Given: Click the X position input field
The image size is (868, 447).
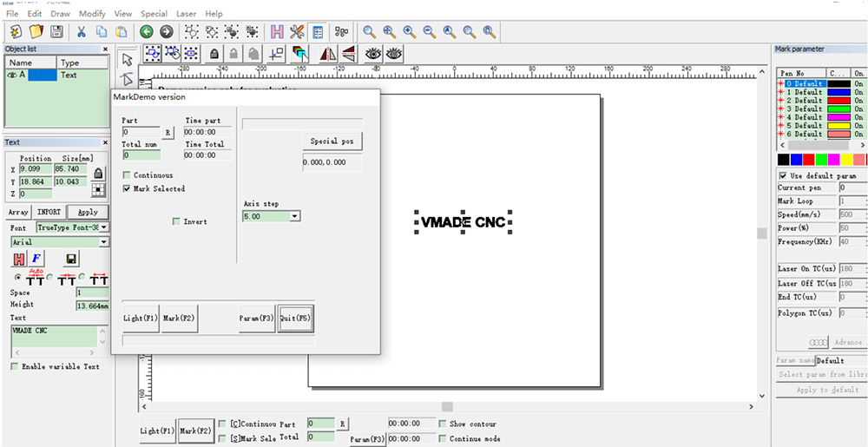Looking at the screenshot, I should [x=36, y=168].
